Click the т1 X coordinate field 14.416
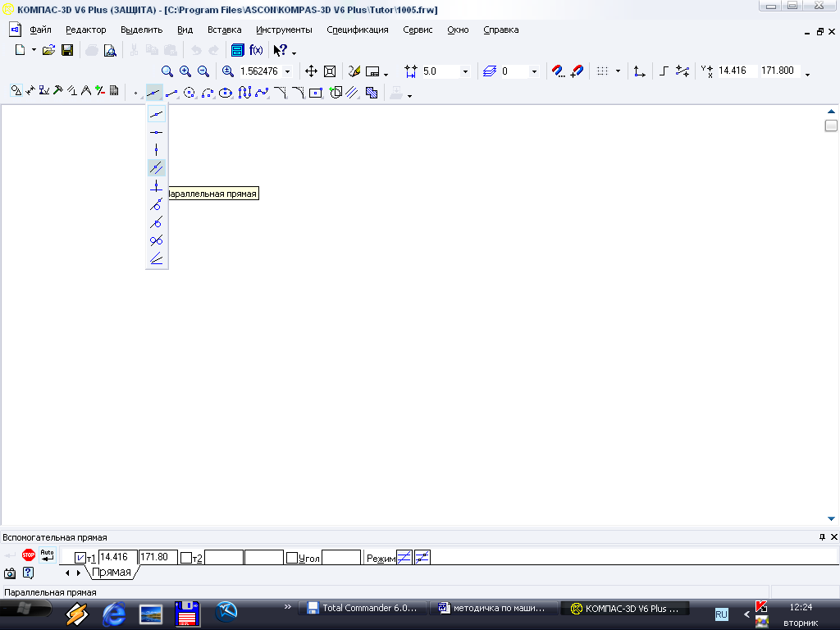The height and width of the screenshot is (630, 840). tap(118, 557)
